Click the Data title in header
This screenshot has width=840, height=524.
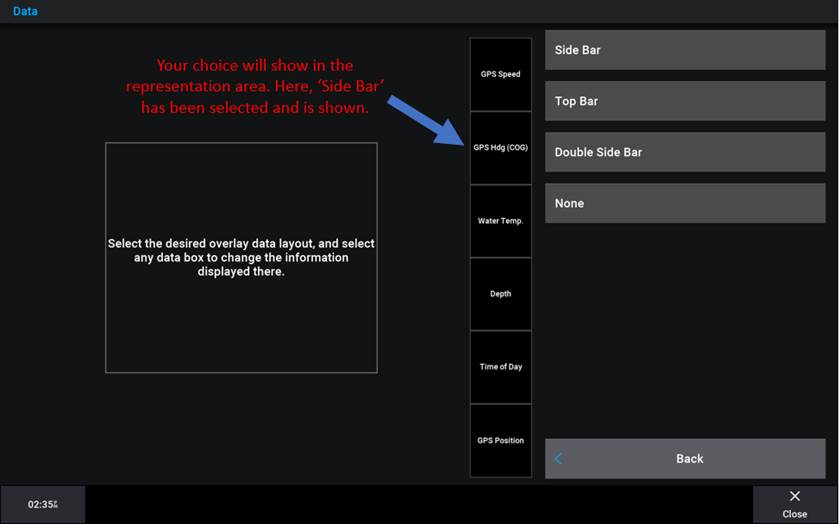[25, 12]
